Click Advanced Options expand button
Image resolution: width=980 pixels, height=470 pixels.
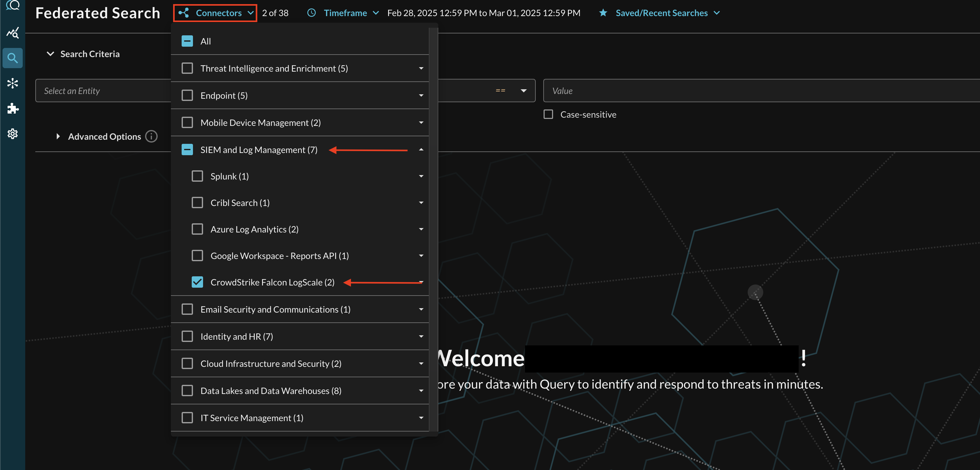[x=57, y=136]
